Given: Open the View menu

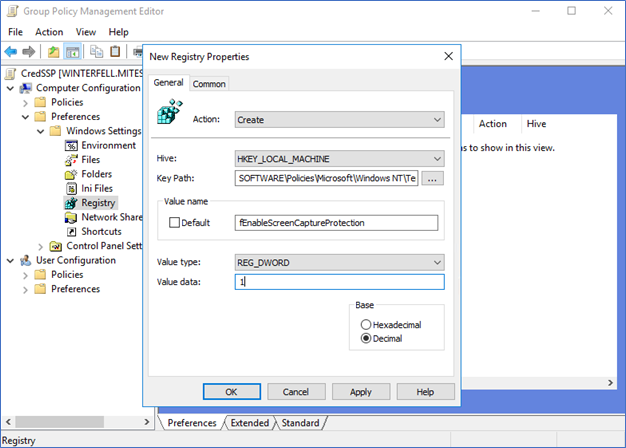Looking at the screenshot, I should (86, 32).
